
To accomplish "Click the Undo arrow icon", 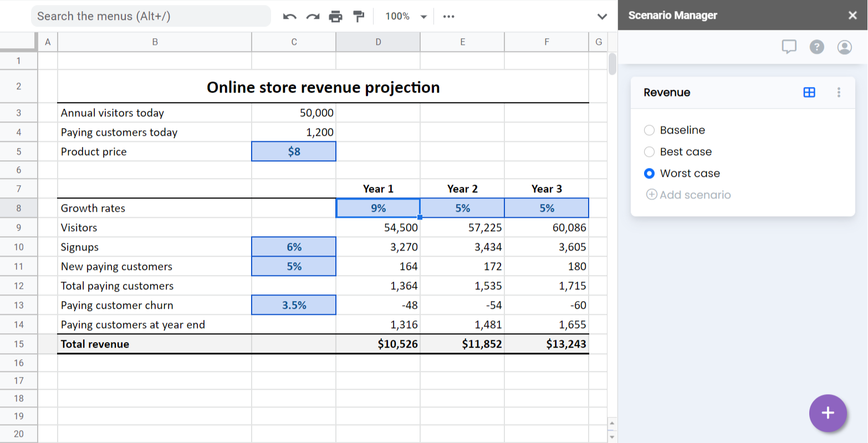I will [289, 17].
